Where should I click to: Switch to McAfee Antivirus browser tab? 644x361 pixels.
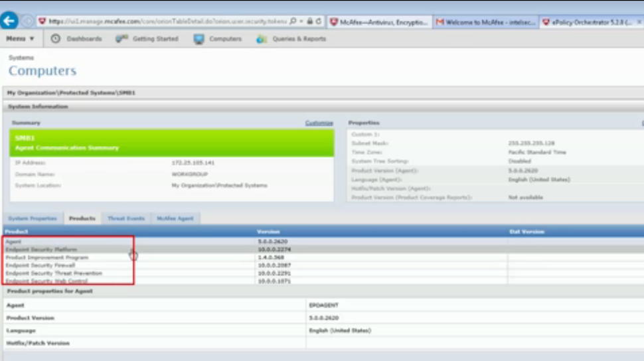[x=380, y=22]
